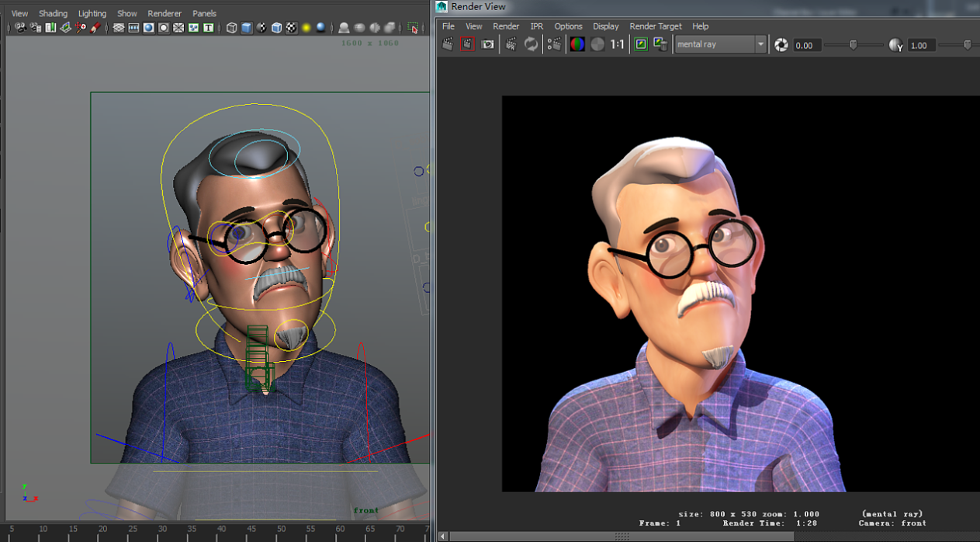Screen dimensions: 980x542
Task: Open the viewport View menu
Action: coord(19,14)
